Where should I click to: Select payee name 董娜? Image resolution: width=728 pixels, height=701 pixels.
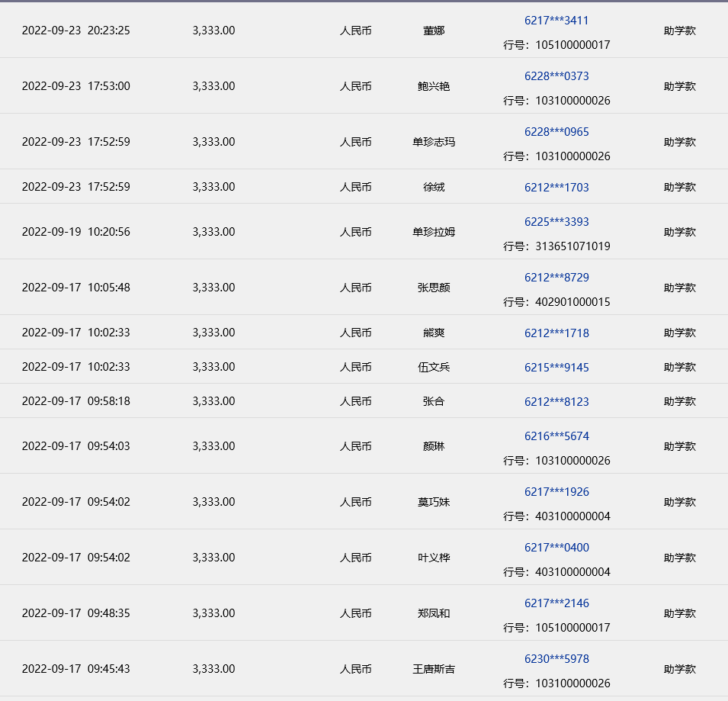[x=434, y=31]
